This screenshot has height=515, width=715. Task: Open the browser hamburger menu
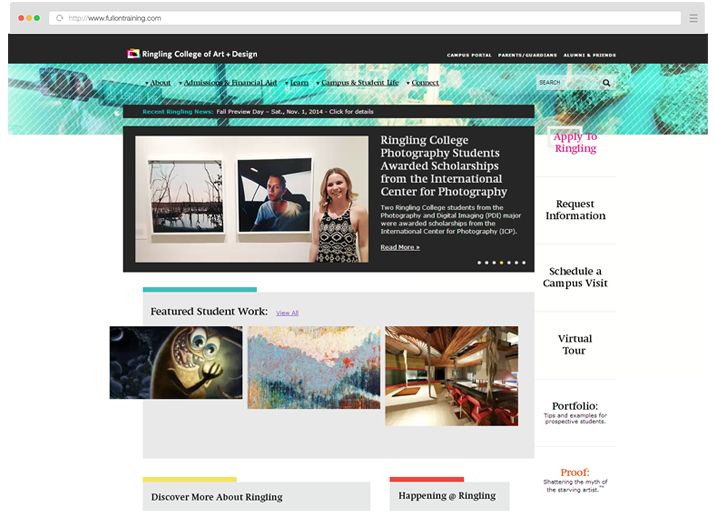click(x=693, y=18)
